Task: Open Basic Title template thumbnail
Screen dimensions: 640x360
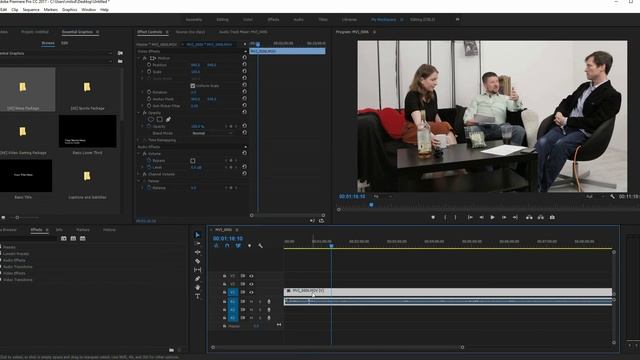Action: point(26,176)
